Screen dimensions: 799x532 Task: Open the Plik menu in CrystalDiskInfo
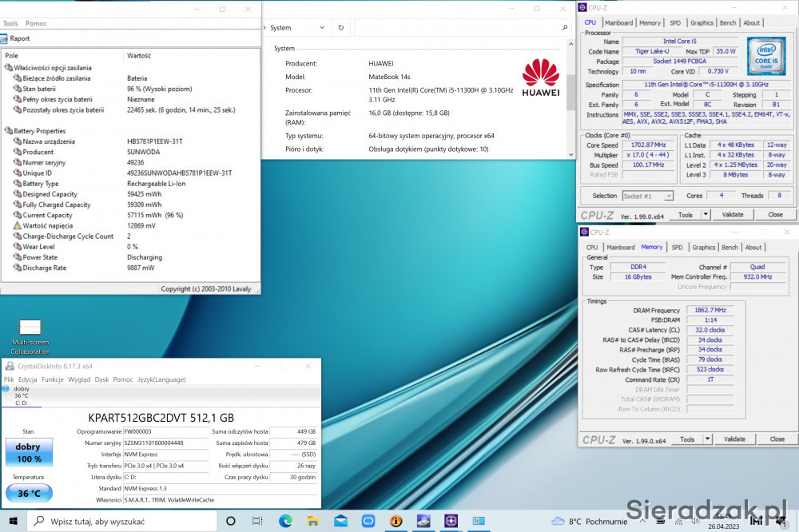point(9,379)
